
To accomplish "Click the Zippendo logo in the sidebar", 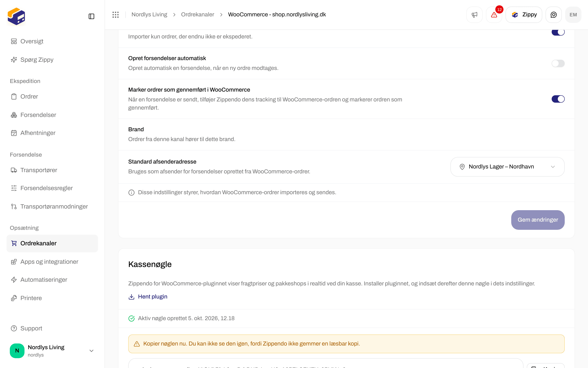I will [16, 16].
